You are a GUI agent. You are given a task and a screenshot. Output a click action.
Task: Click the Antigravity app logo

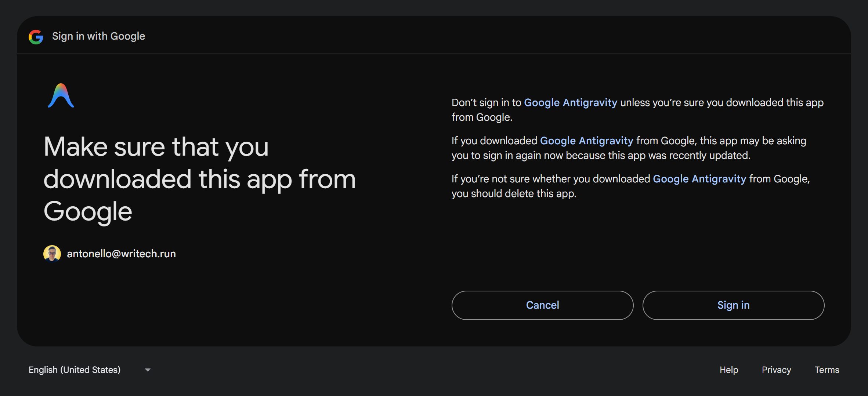coord(61,95)
